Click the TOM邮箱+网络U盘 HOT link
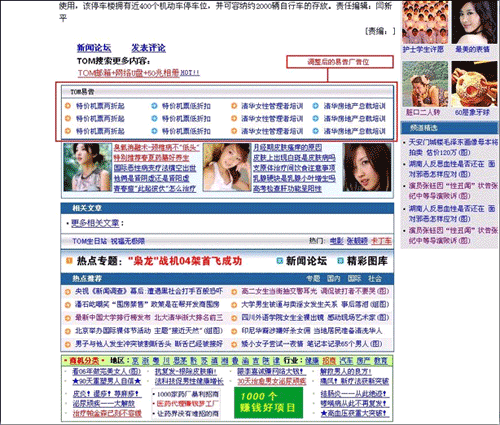The image size is (500, 425). pos(139,73)
